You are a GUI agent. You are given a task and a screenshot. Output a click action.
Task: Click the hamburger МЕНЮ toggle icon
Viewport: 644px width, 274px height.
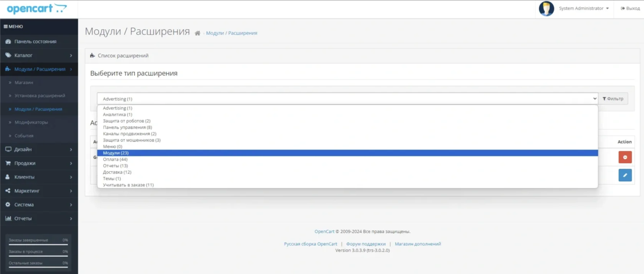pyautogui.click(x=6, y=27)
